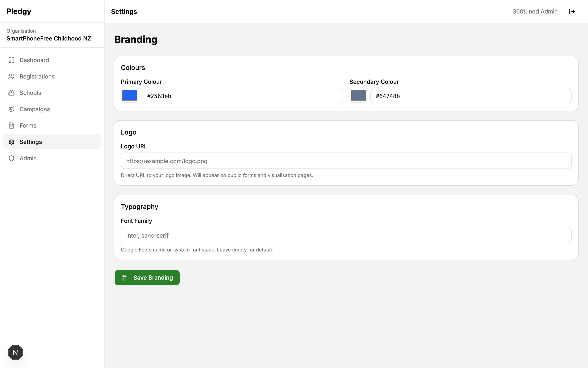588x368 pixels.
Task: Click the Registrations people icon
Action: click(11, 76)
